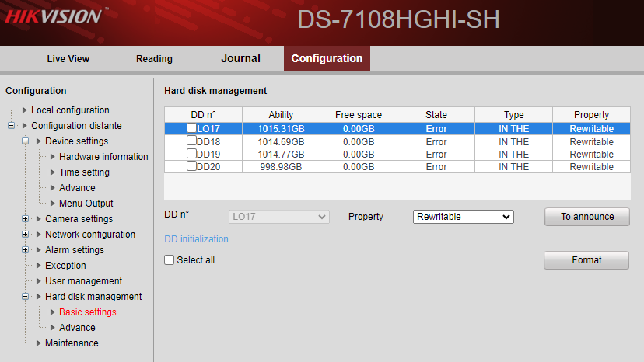Click the DD initialization link
Viewport: 644px width, 362px height.
[x=196, y=238]
